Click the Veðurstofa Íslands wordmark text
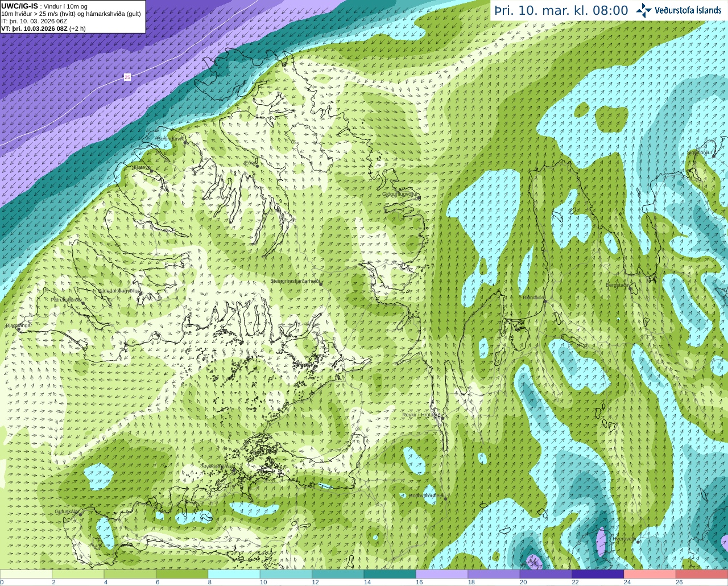 [688, 10]
